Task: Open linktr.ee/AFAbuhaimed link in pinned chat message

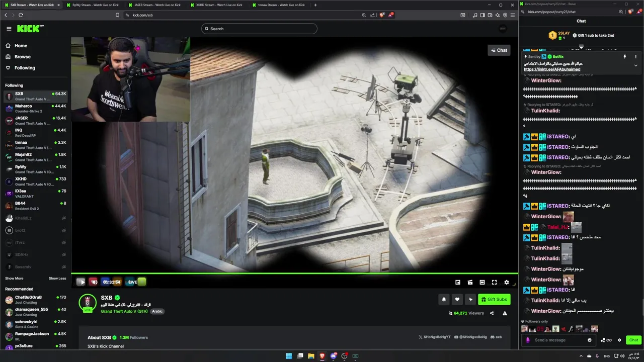Action: (x=552, y=69)
